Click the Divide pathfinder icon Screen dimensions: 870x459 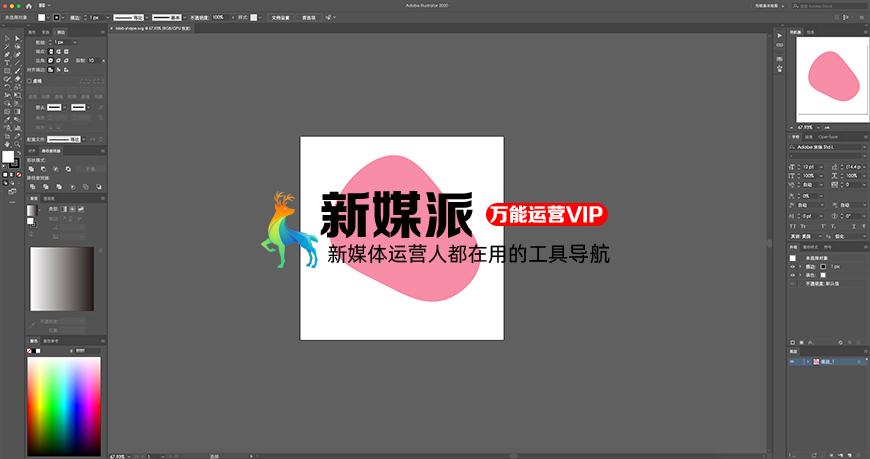[32, 187]
